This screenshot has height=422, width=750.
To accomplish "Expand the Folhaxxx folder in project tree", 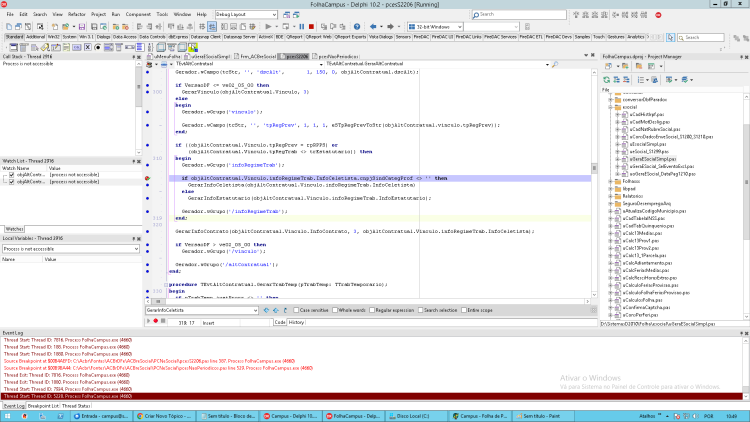I will click(x=611, y=181).
